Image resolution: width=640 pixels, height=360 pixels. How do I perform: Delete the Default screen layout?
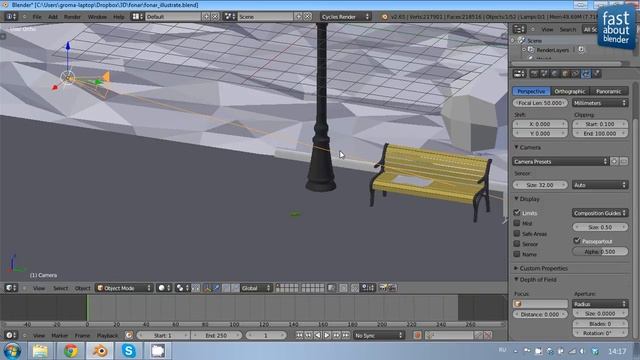pos(215,17)
